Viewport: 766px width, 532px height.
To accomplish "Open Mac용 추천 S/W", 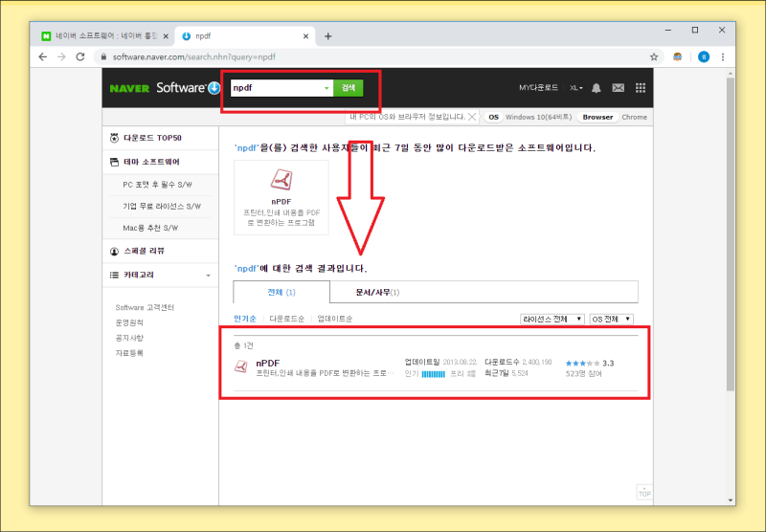I will [150, 228].
